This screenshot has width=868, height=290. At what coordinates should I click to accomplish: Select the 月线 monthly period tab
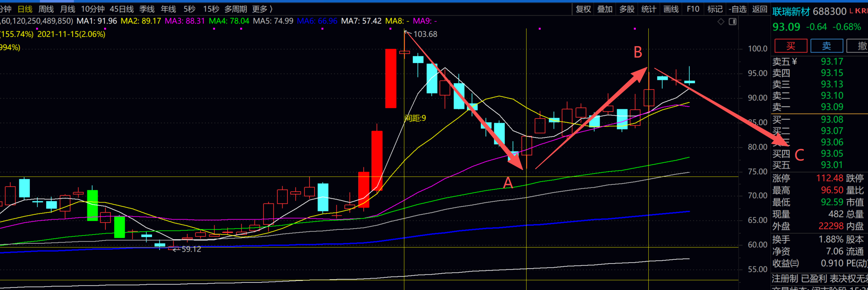(68, 9)
